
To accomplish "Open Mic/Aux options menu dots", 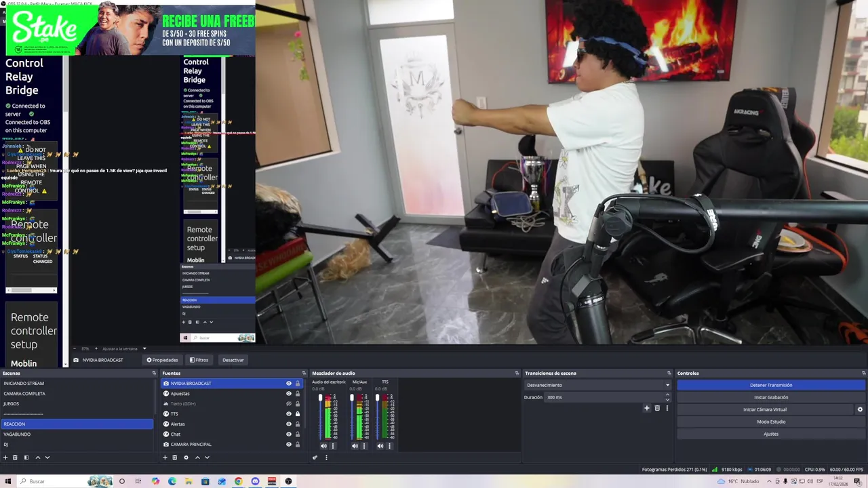I will 363,446.
